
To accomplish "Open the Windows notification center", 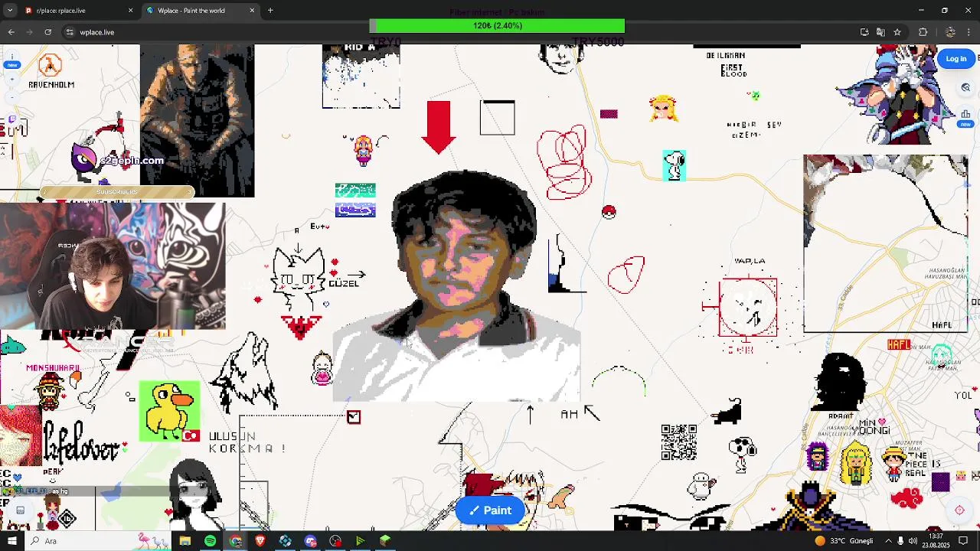I will (x=964, y=541).
